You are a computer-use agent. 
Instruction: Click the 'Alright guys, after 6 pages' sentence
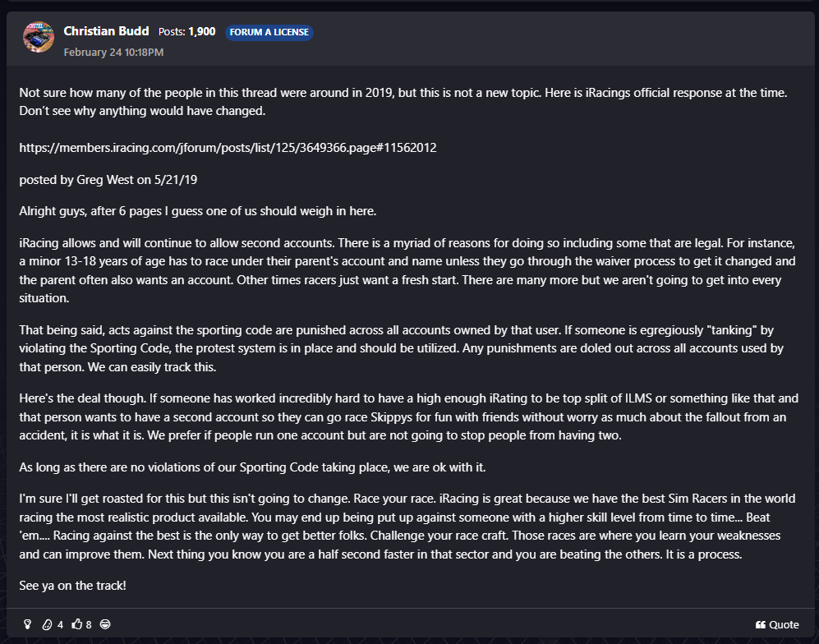point(197,210)
